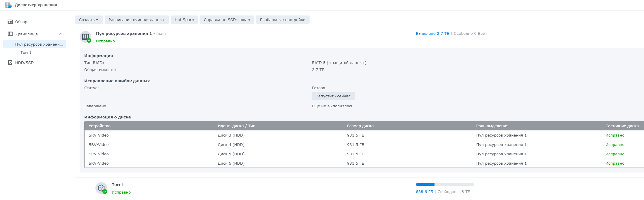644x200 pixels.
Task: Click the Обзор overview icon in sidebar
Action: pos(10,22)
